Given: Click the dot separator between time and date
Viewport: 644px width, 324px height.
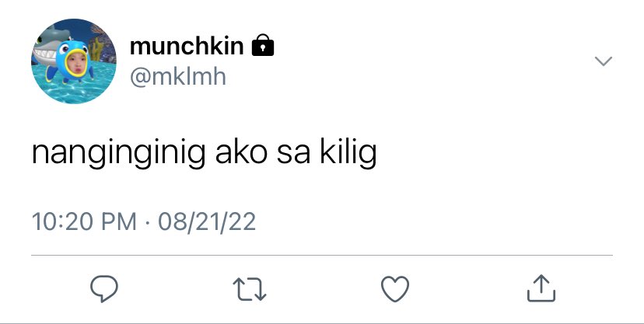Looking at the screenshot, I should click(x=148, y=222).
